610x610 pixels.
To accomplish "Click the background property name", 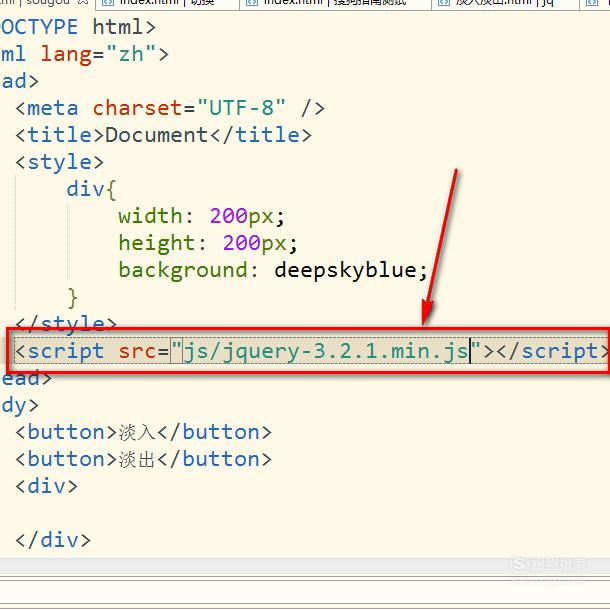I will pyautogui.click(x=182, y=270).
